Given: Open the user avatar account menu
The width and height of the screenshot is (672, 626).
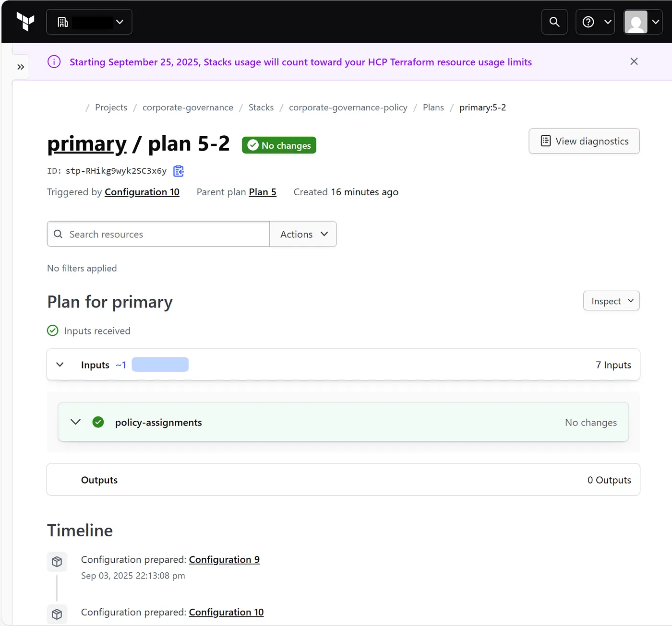Looking at the screenshot, I should tap(643, 22).
